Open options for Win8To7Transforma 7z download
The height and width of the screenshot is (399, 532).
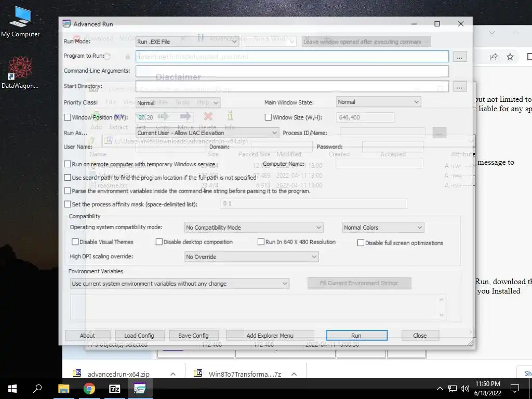pos(294,374)
